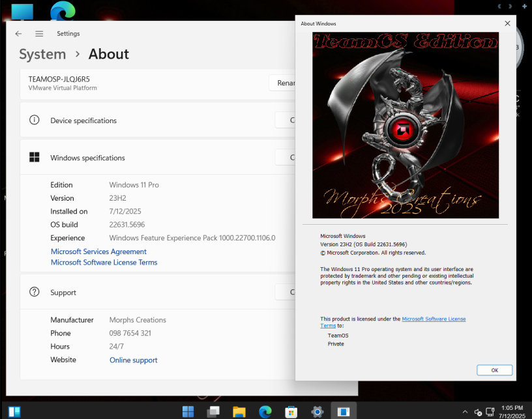Select the About Windows taskbar icon
Image resolution: width=532 pixels, height=419 pixels.
point(344,412)
